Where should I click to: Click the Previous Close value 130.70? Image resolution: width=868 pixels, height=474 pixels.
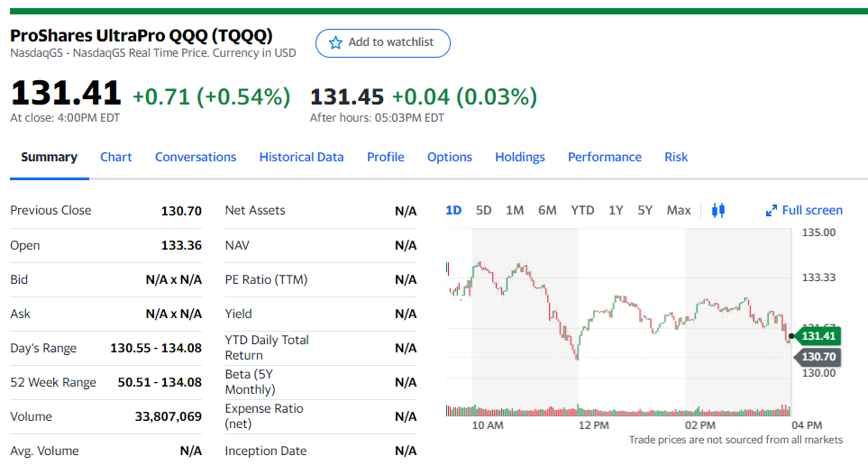click(181, 211)
